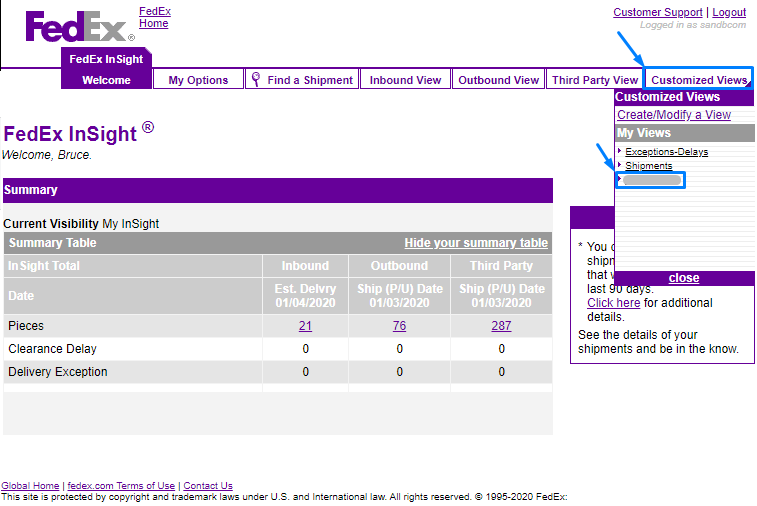Click the 'Current Visibility My InSight' text
The height and width of the screenshot is (506, 757).
81,224
